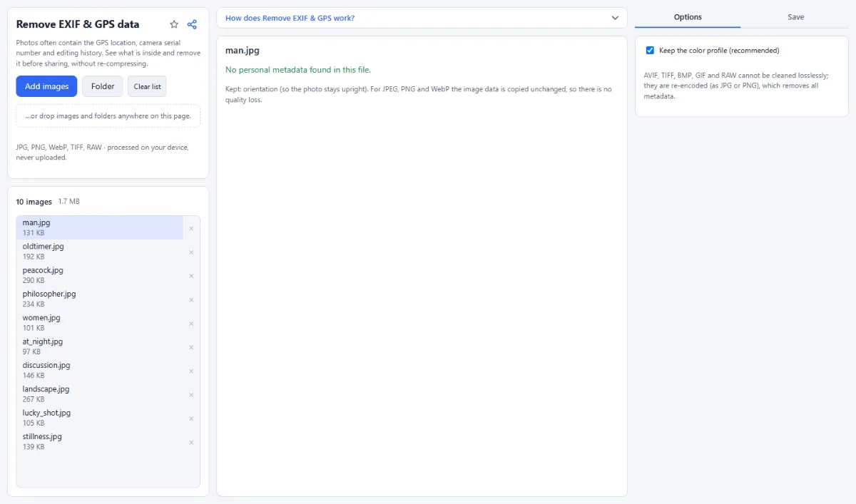
Task: Remove at_night.jpg from the list
Action: point(191,347)
